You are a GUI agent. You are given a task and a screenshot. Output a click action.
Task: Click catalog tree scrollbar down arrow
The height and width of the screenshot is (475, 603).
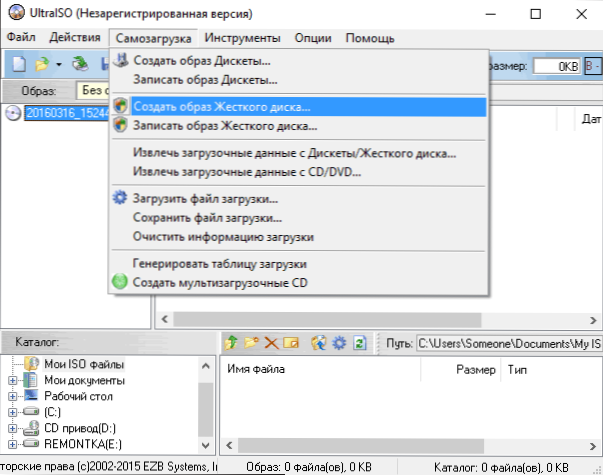(206, 445)
